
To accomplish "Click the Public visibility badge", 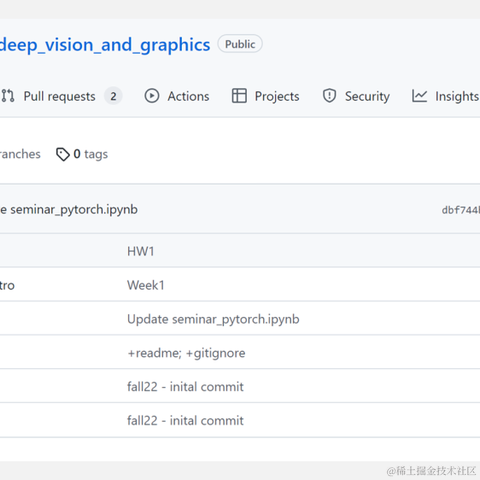I will click(x=240, y=44).
